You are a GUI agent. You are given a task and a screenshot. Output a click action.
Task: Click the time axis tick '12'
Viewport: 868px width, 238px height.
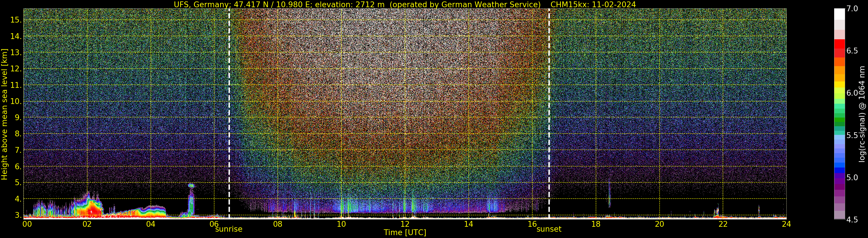(x=405, y=224)
